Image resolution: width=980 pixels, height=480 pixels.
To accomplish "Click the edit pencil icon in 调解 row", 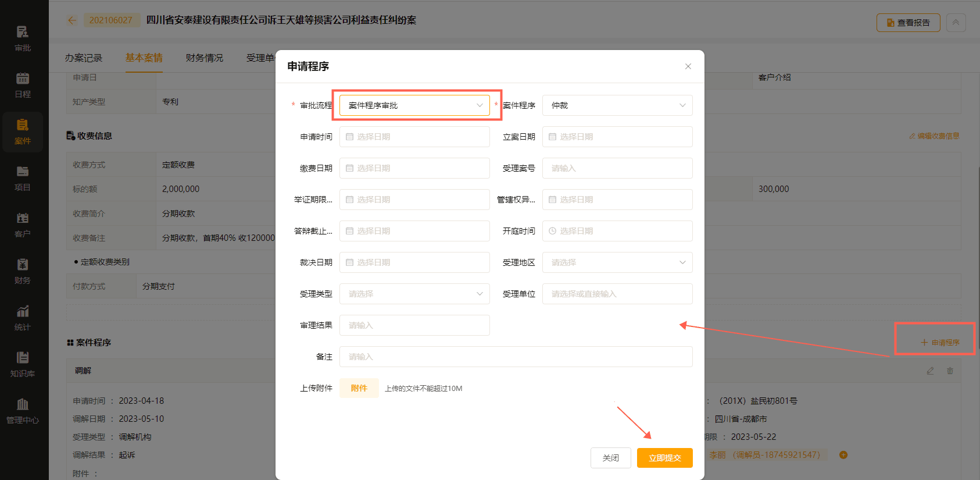I will [x=930, y=371].
